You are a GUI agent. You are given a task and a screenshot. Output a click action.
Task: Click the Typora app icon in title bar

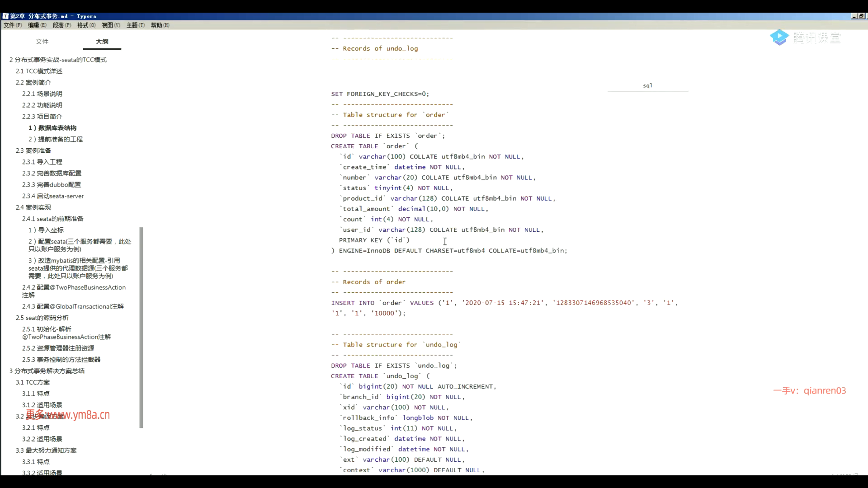point(5,16)
